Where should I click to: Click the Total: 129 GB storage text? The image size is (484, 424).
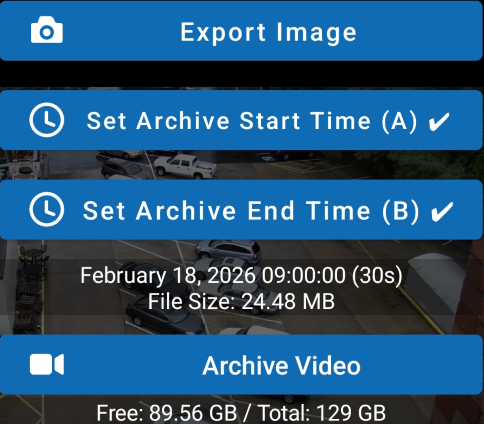(322, 413)
